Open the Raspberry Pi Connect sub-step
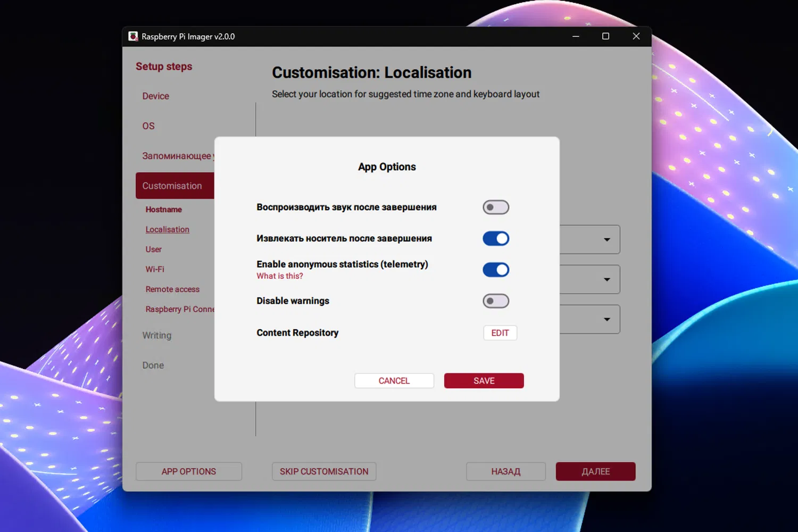This screenshot has width=798, height=532. 180,309
